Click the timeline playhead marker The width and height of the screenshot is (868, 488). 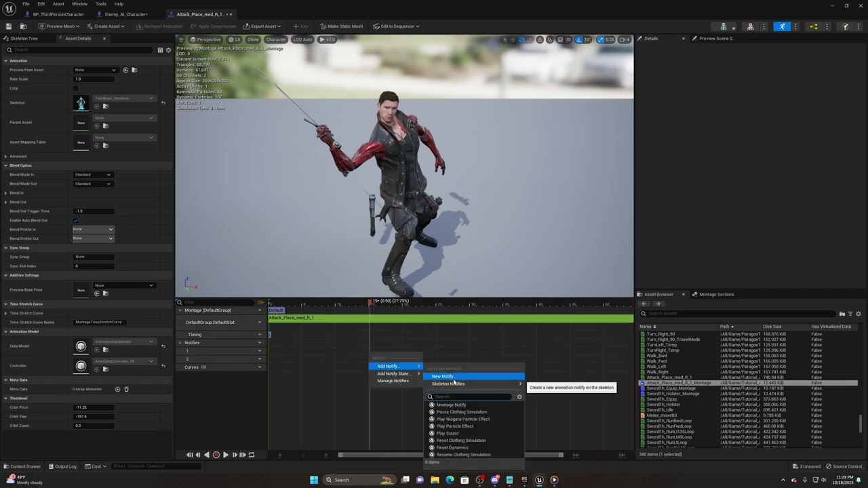370,302
